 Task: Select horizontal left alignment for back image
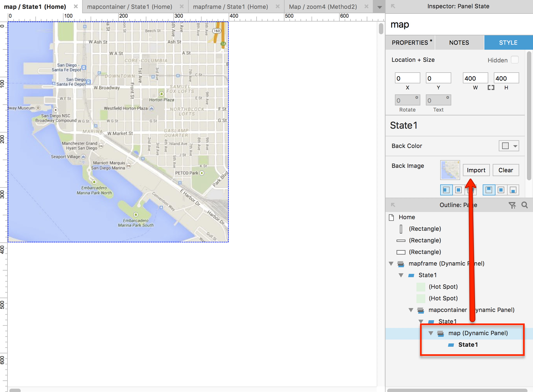[446, 190]
